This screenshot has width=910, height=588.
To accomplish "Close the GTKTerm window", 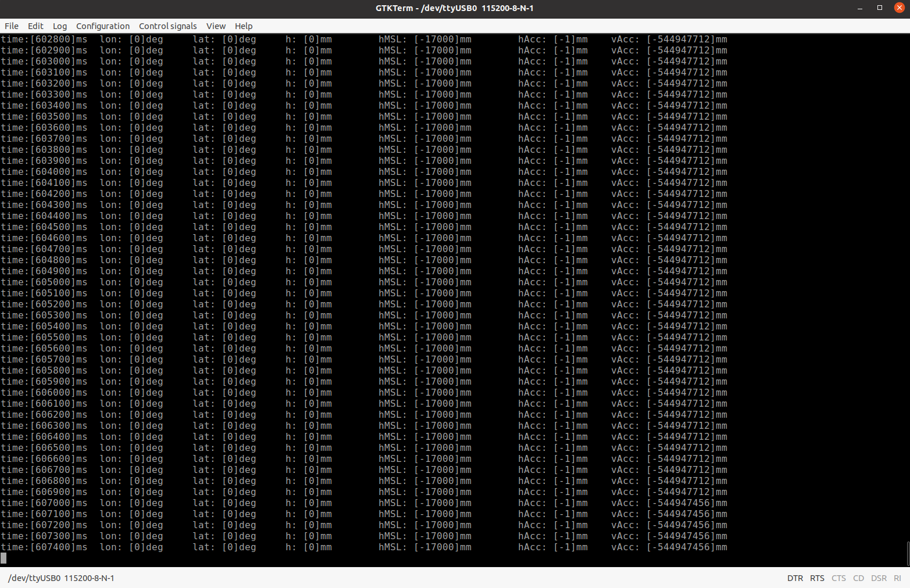I will coord(899,8).
